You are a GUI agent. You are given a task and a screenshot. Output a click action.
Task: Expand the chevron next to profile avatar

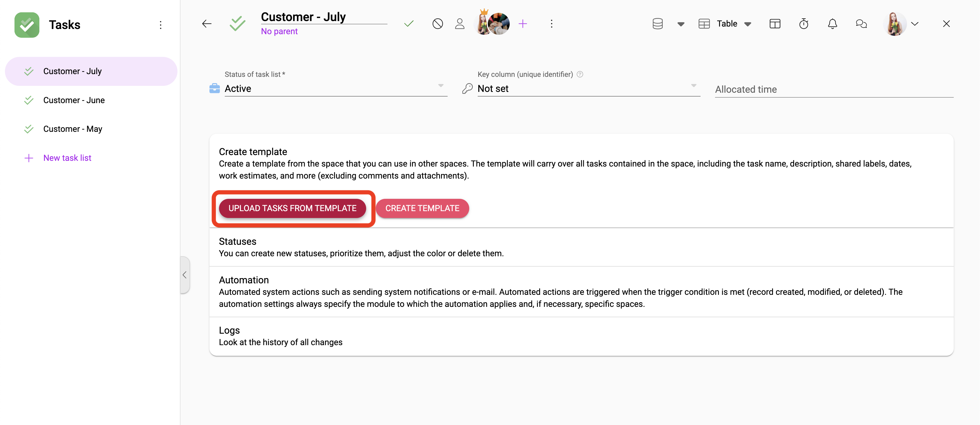915,24
